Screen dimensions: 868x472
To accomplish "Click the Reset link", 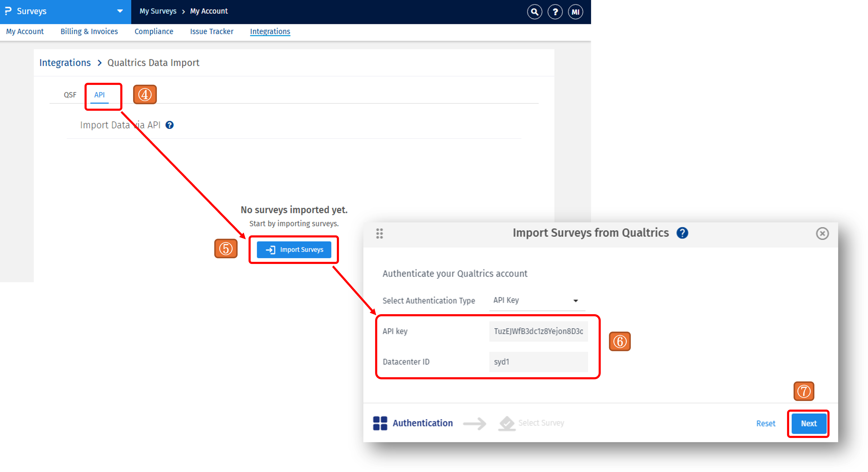I will [x=766, y=423].
